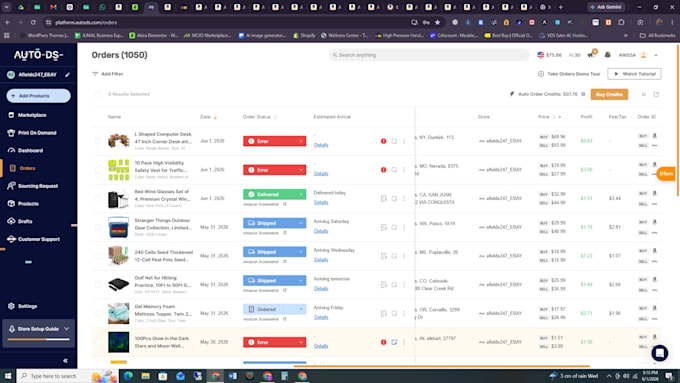Select the Golf Net order checkbox
The height and width of the screenshot is (383, 680).
[x=98, y=285]
